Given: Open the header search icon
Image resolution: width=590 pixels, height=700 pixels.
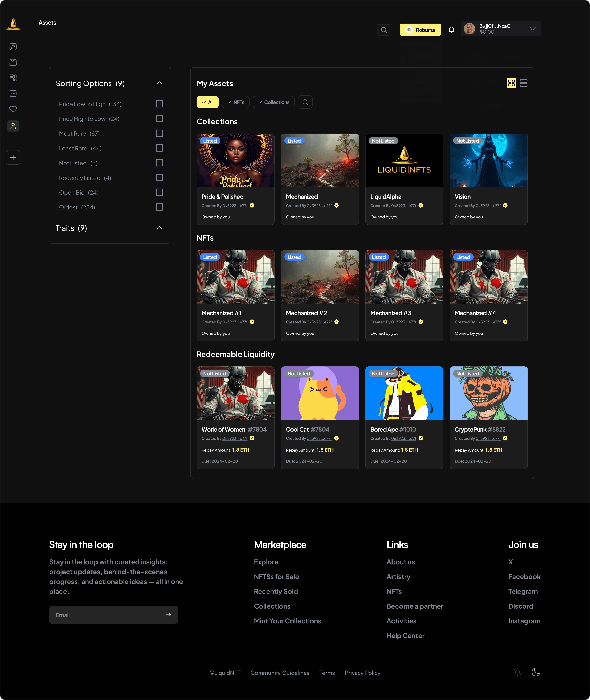Looking at the screenshot, I should coord(384,30).
